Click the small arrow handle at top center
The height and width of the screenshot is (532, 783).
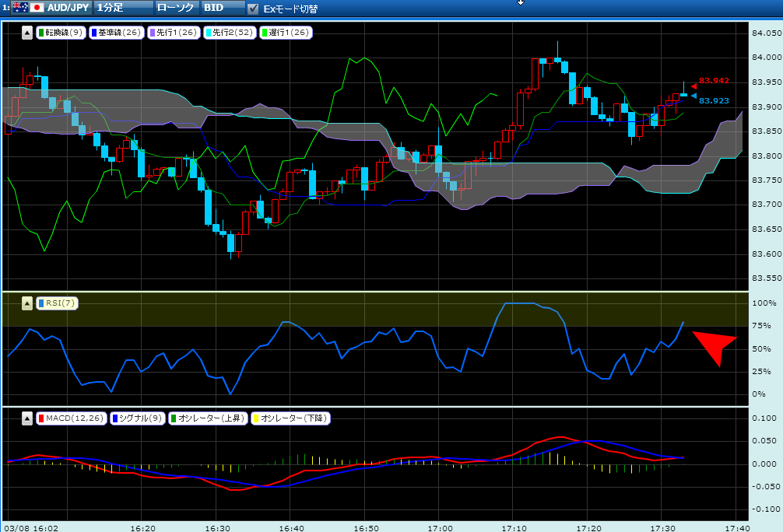coord(521,2)
